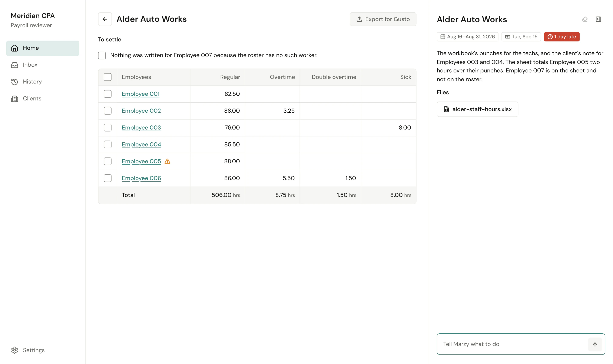Open the Employee 005 link
The width and height of the screenshot is (613, 364).
(142, 161)
